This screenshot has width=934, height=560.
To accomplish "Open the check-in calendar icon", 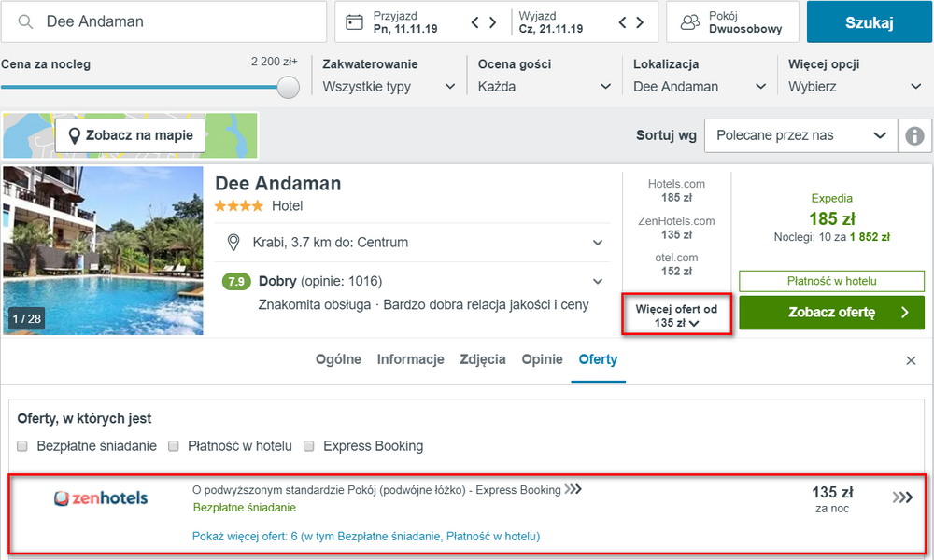I will 354,22.
